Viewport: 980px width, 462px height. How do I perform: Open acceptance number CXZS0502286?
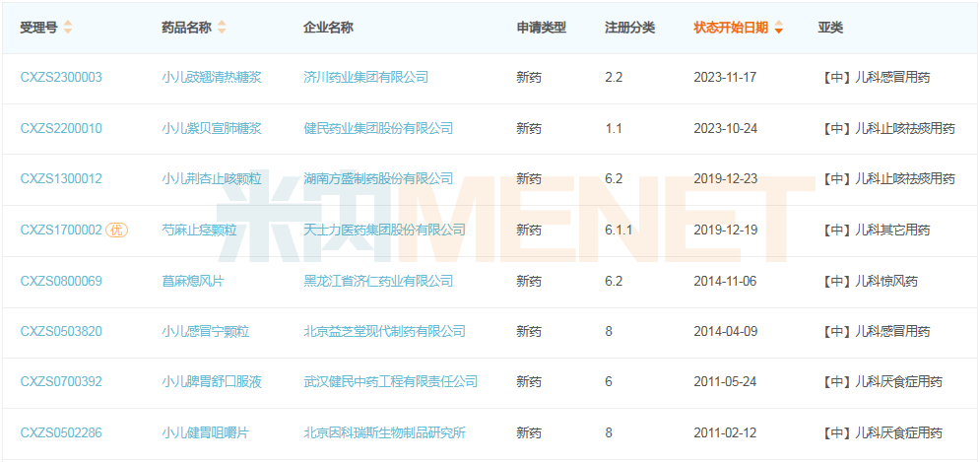[61, 432]
